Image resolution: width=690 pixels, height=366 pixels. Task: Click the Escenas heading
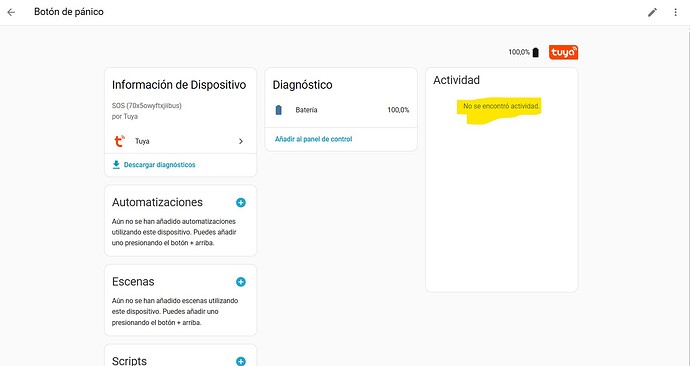pos(133,282)
